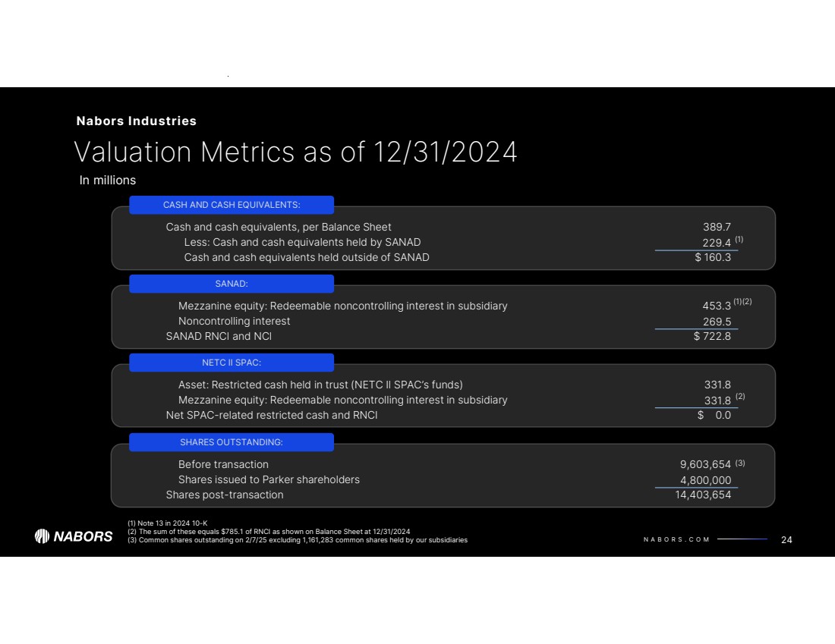Viewport: 835px width, 644px height.
Task: Click 'Net SPAC-related restricted cash and RNCI'
Action: (x=272, y=415)
